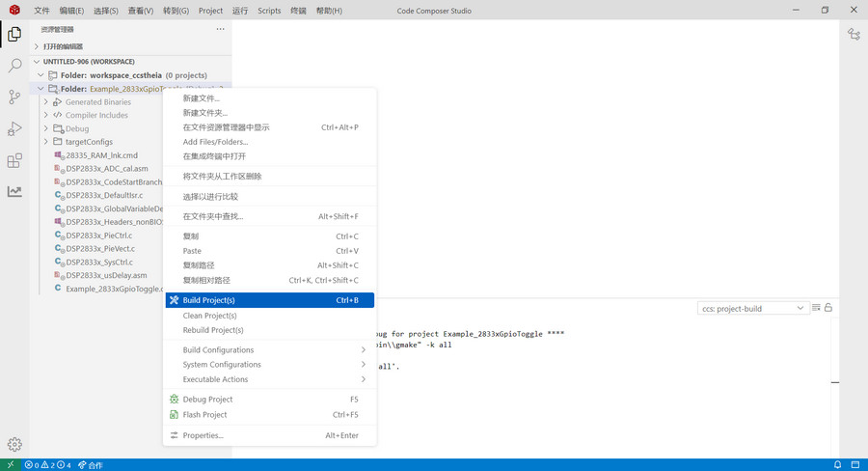Open the Search view in activity bar

[14, 66]
